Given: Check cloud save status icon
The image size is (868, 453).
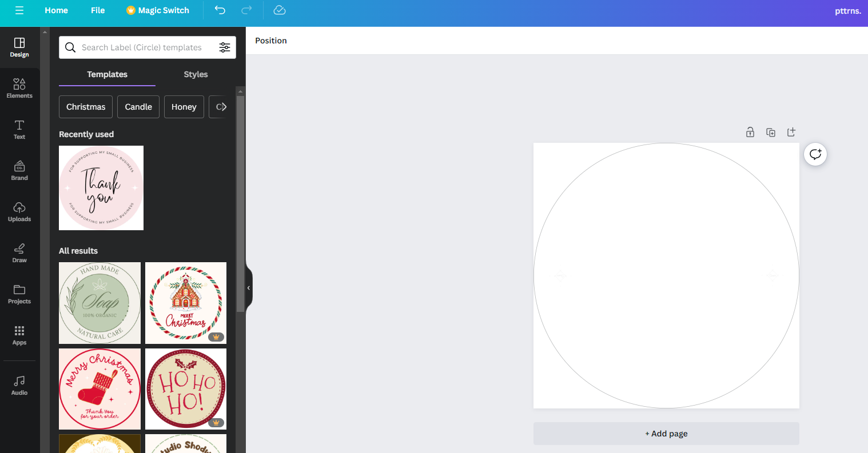Looking at the screenshot, I should (x=279, y=10).
